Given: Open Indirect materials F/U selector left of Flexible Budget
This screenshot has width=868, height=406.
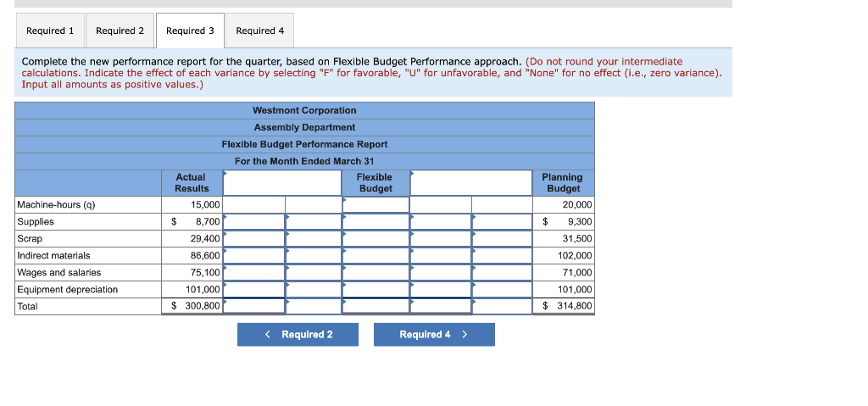Looking at the screenshot, I should coord(314,255).
